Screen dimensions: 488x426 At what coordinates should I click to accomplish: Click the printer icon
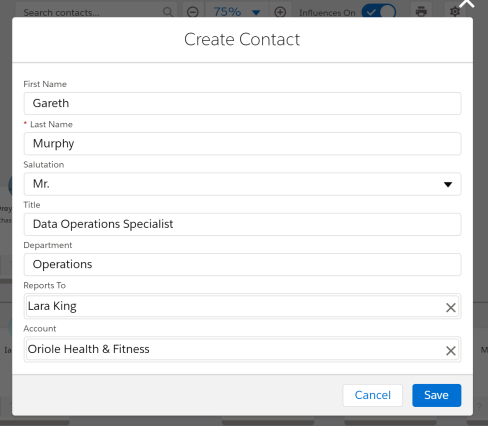coord(421,11)
